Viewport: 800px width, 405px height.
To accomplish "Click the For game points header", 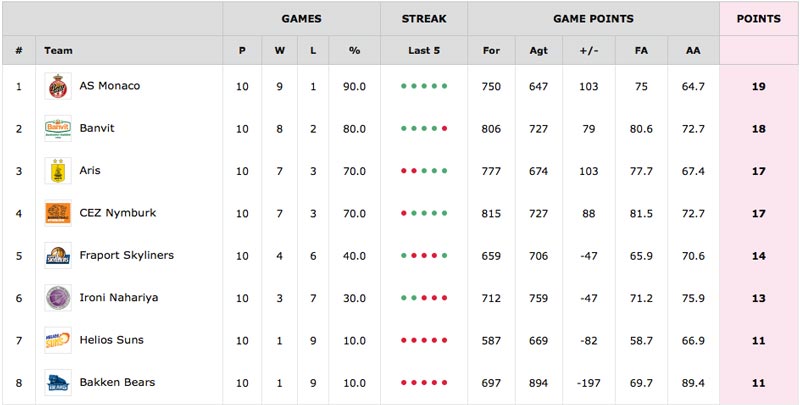I will click(491, 50).
